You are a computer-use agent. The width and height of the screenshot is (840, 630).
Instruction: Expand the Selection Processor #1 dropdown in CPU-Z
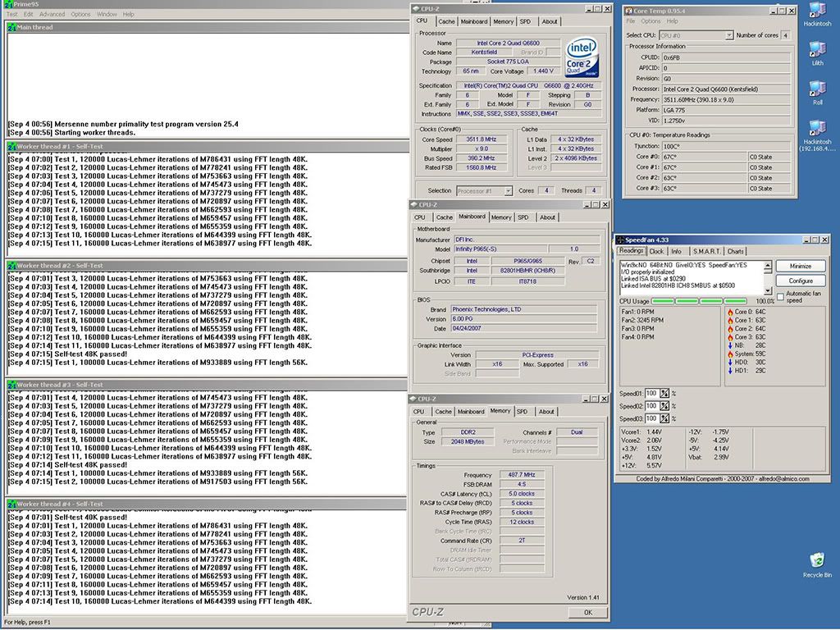point(508,190)
